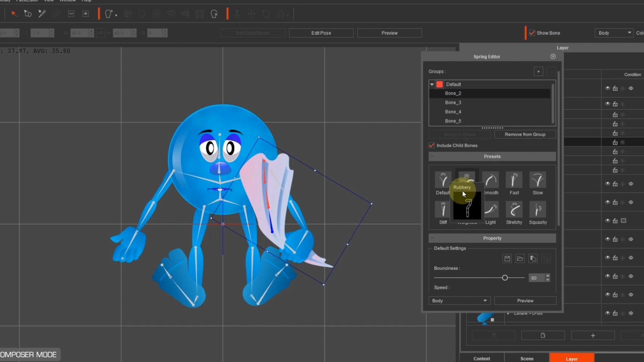This screenshot has height=362, width=644.
Task: Click the Bounciness value field showing 80
Action: 536,278
